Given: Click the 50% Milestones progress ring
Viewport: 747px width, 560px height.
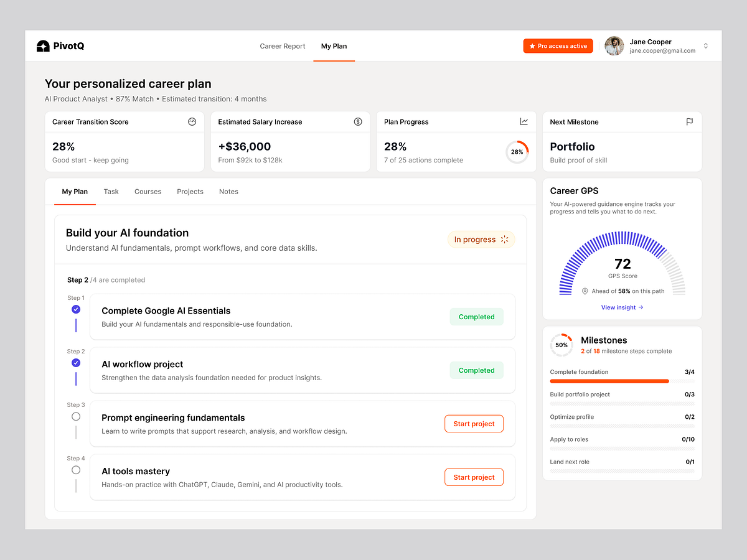Looking at the screenshot, I should [x=561, y=345].
